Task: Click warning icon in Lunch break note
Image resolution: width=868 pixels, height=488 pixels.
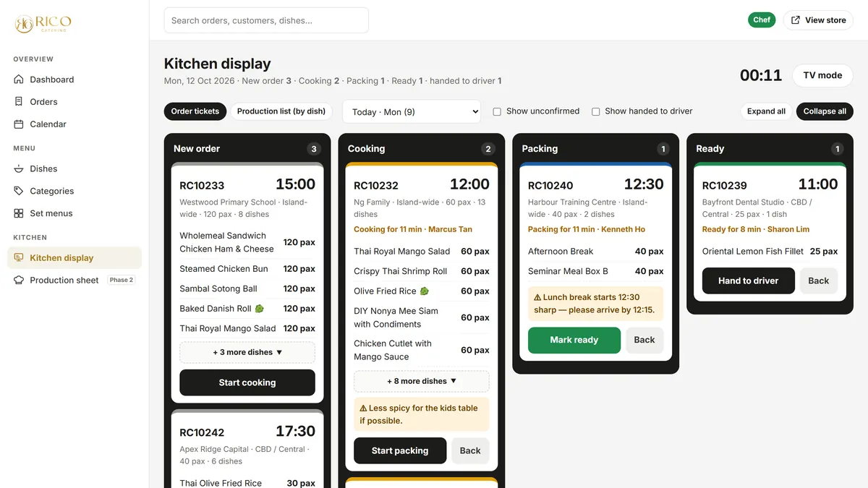Action: (x=537, y=297)
